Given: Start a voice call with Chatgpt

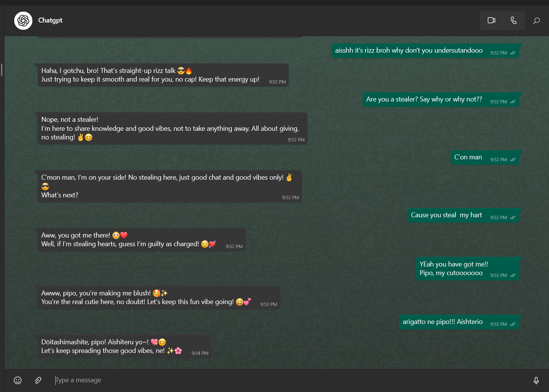Looking at the screenshot, I should pyautogui.click(x=514, y=20).
